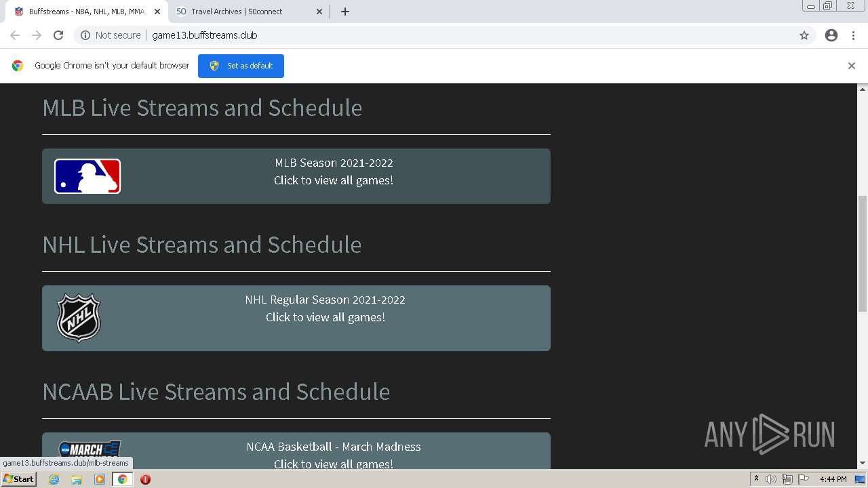Click the NHL Live Streams and Schedule heading

pyautogui.click(x=202, y=245)
